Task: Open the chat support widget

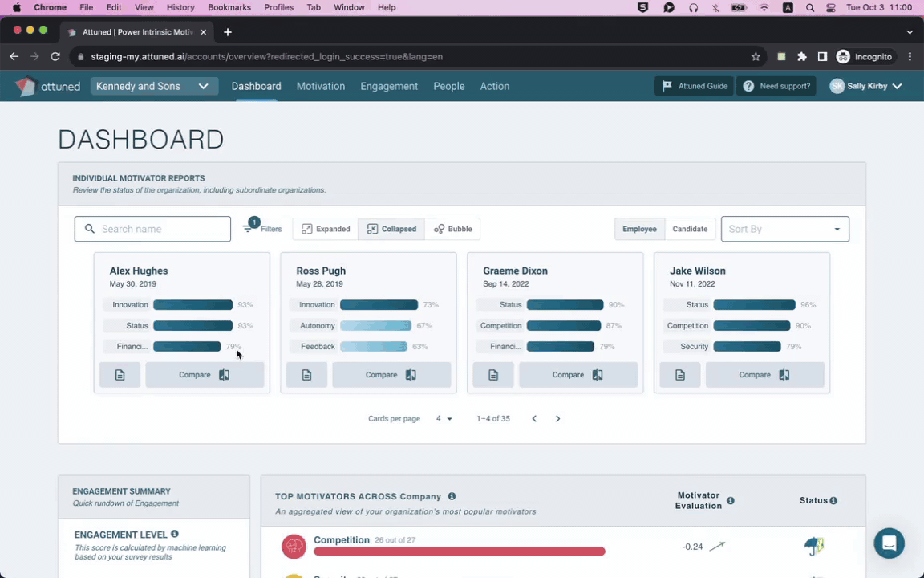Action: [x=890, y=543]
